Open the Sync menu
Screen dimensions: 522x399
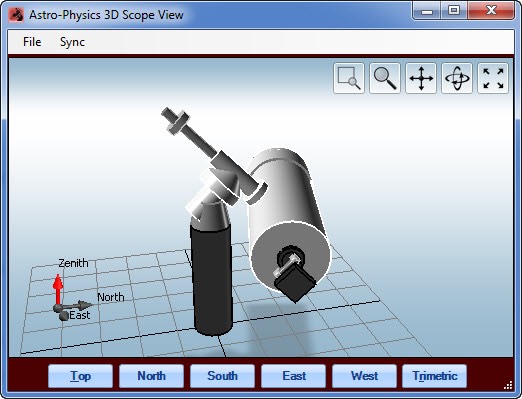click(72, 42)
